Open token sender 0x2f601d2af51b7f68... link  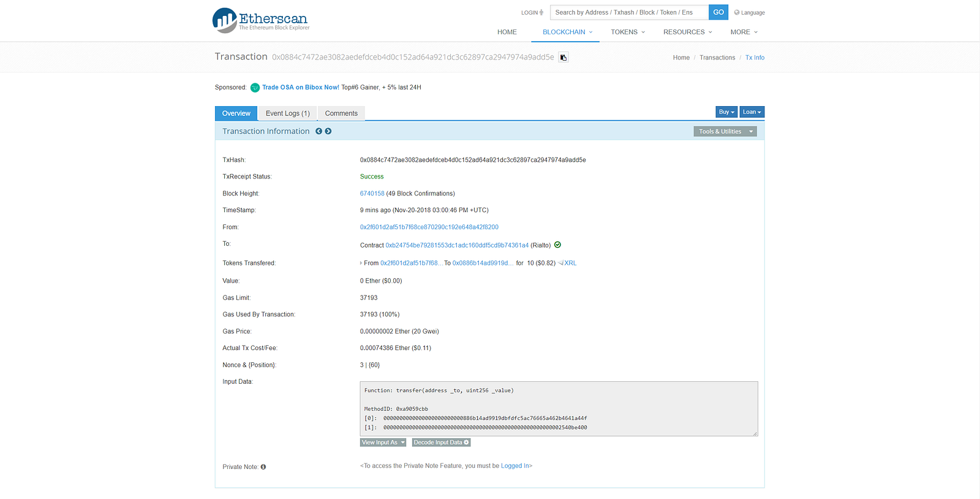[410, 263]
